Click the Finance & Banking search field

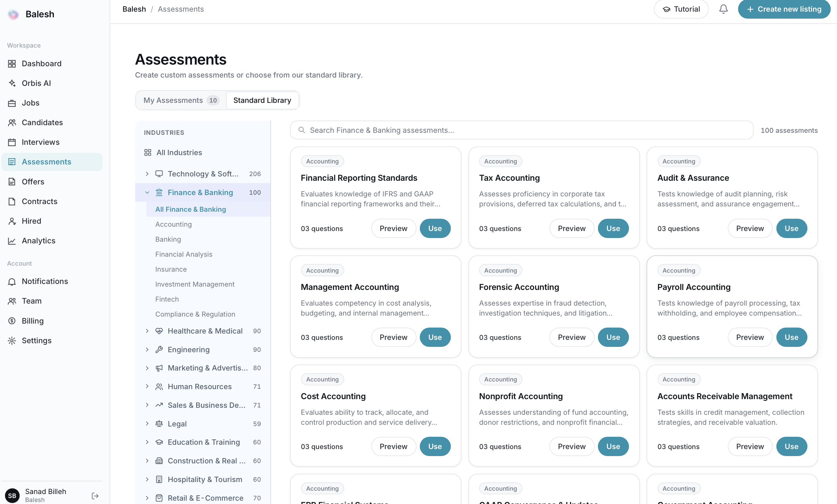(522, 130)
